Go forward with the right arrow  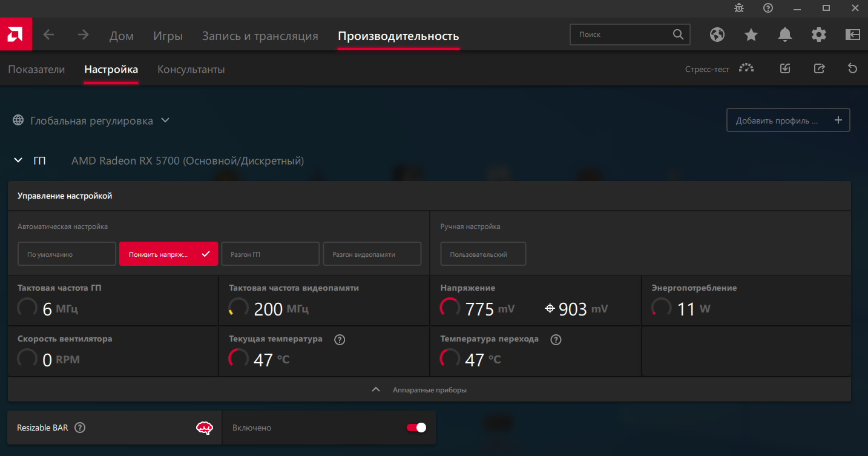coord(84,35)
